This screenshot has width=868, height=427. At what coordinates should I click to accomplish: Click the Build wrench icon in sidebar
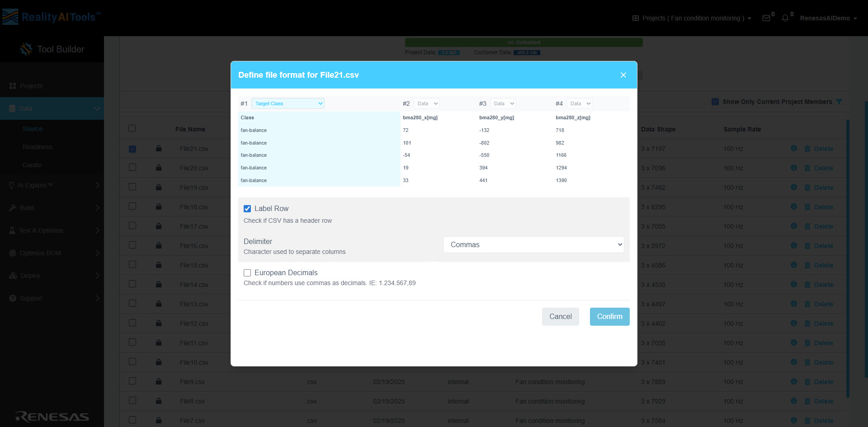coord(13,208)
